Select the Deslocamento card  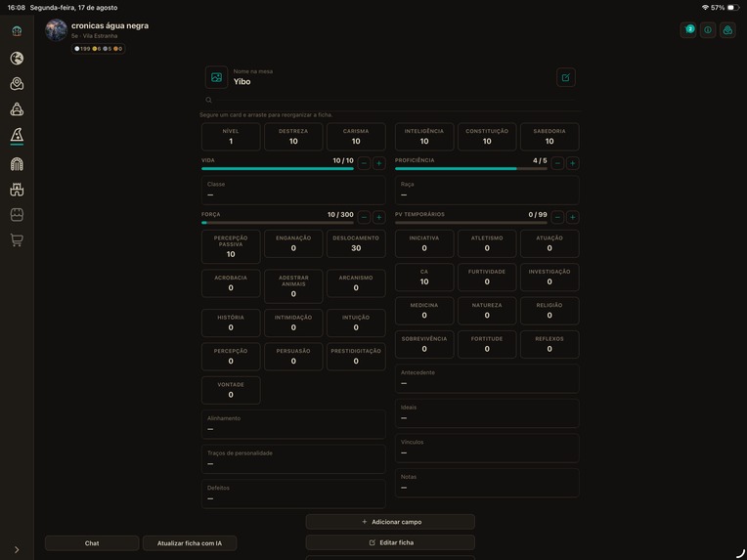click(356, 243)
